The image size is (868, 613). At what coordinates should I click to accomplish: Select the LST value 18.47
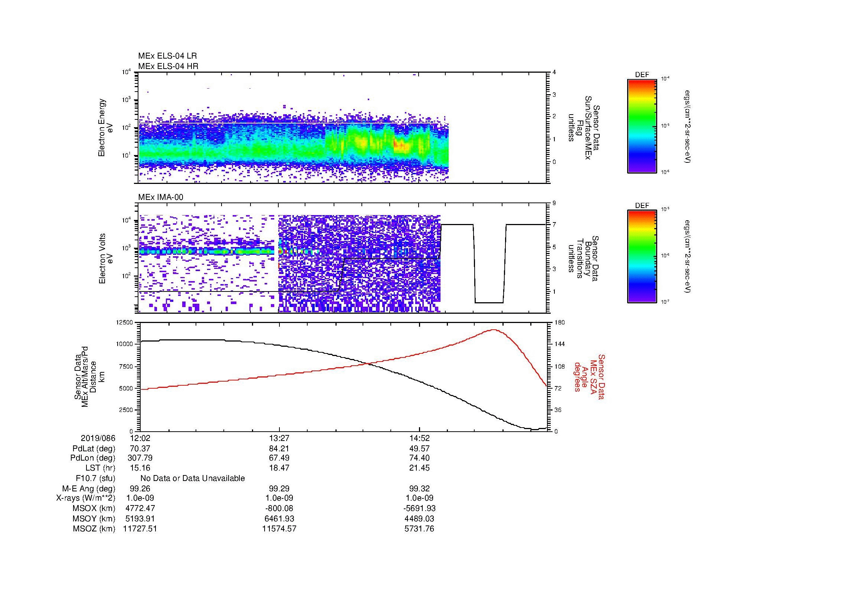[x=279, y=468]
